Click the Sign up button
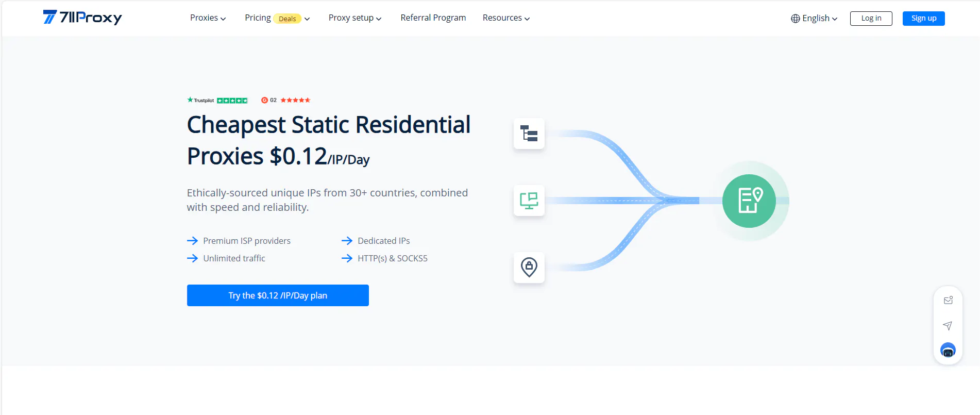The image size is (980, 415). coord(923,19)
